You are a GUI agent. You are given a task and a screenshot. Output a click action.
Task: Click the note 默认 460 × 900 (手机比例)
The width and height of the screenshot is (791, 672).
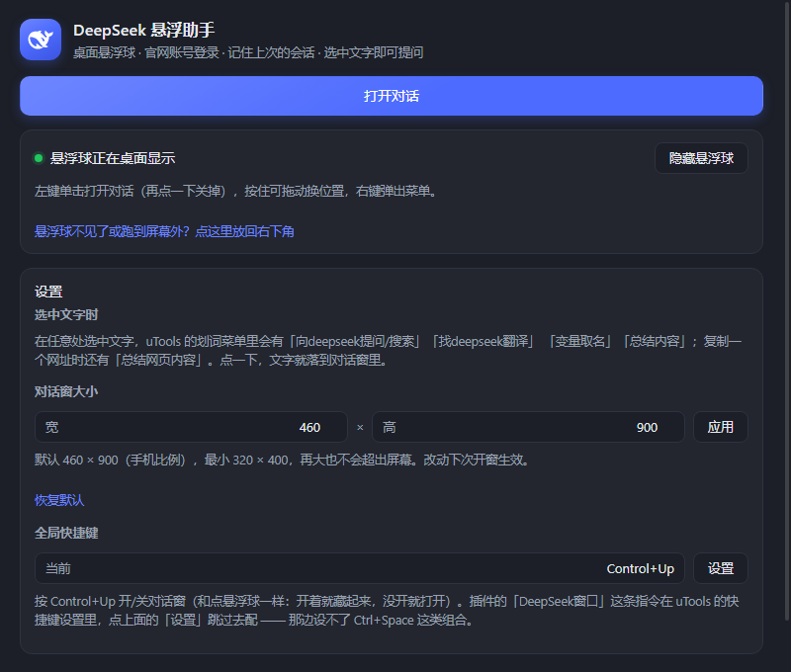[x=282, y=460]
